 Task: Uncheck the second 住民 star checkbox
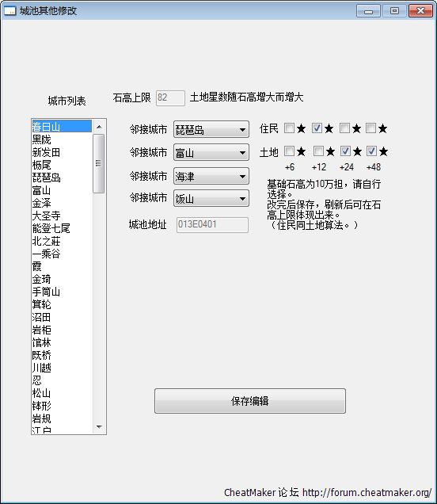(317, 128)
